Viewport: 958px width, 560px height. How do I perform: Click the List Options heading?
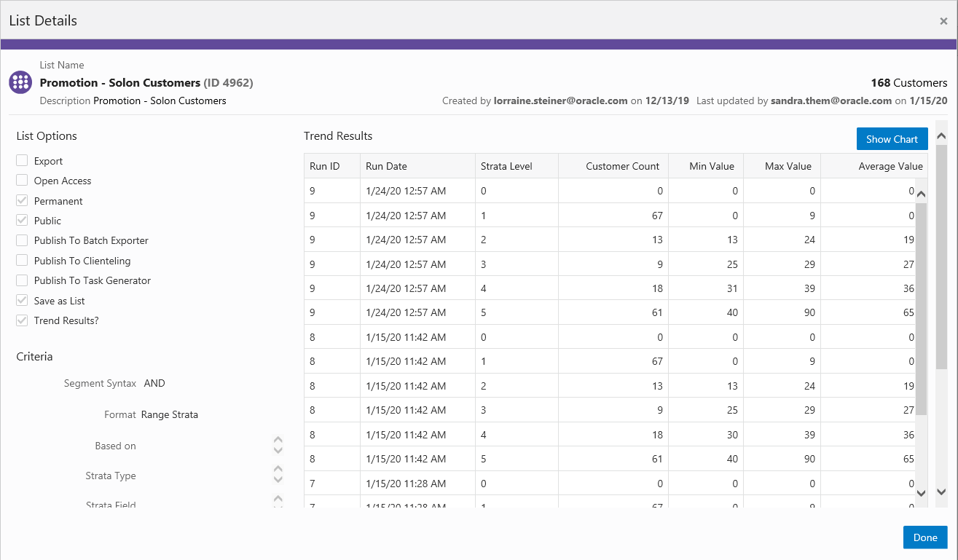(47, 136)
